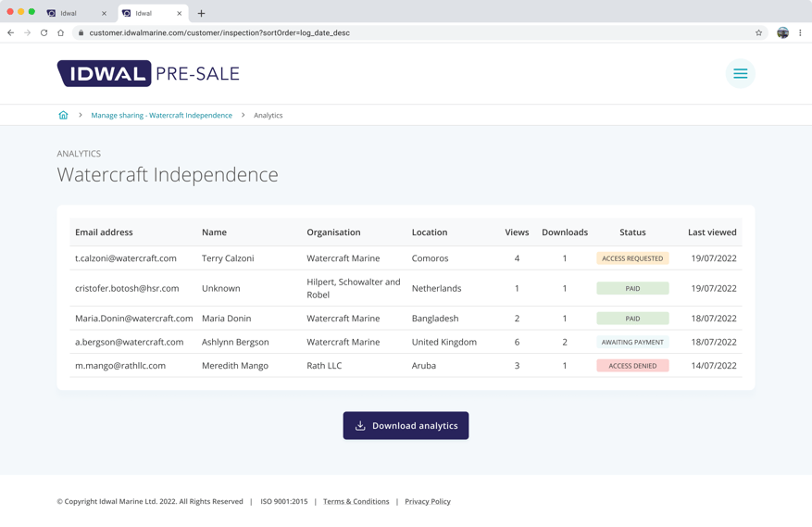Click the name Meredith Mango

pos(235,365)
